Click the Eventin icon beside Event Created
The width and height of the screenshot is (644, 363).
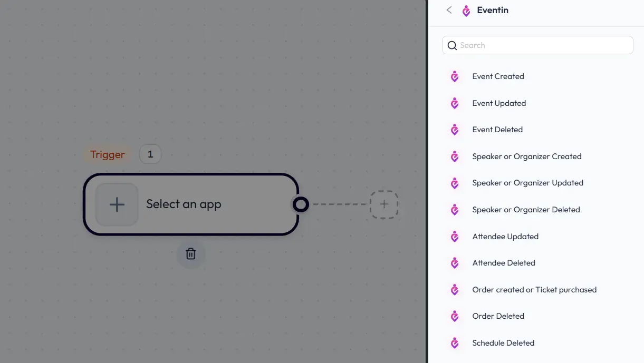[x=454, y=76]
